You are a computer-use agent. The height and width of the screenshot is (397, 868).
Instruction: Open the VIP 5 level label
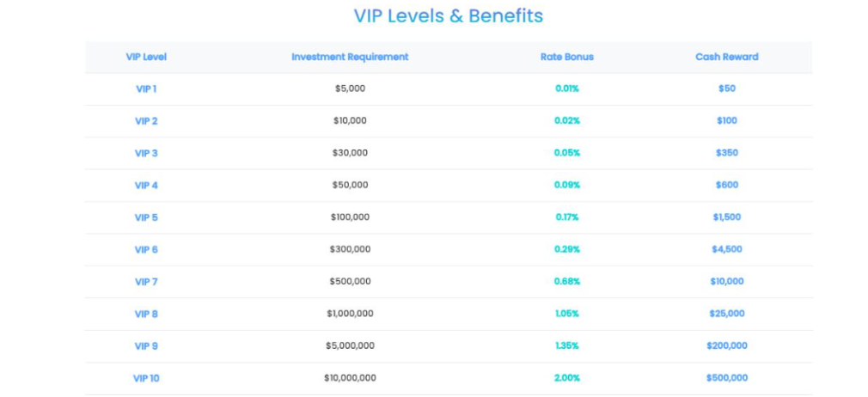pyautogui.click(x=146, y=217)
